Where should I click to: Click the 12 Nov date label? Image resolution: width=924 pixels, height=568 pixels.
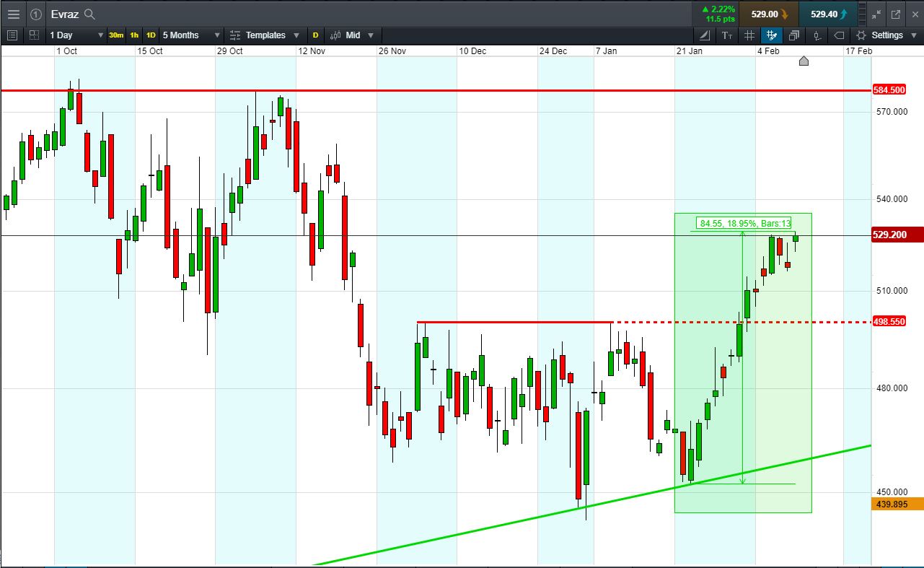312,51
